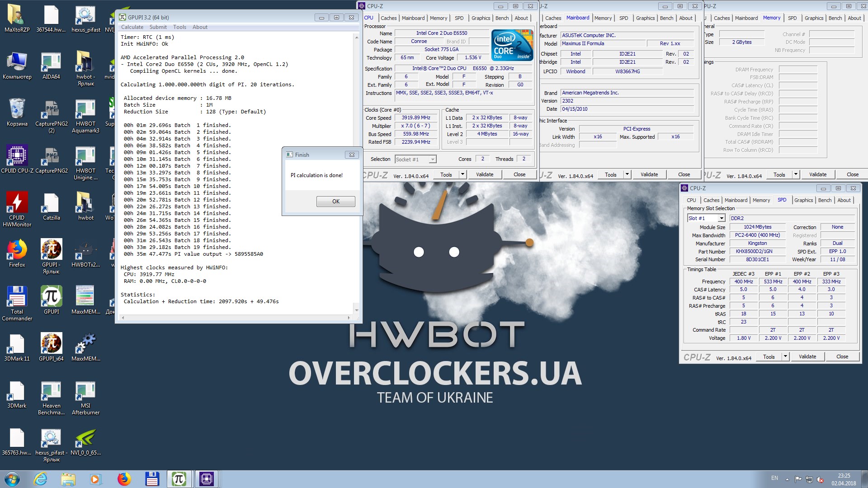Open 3DMark 11 desktop icon

pos(17,347)
